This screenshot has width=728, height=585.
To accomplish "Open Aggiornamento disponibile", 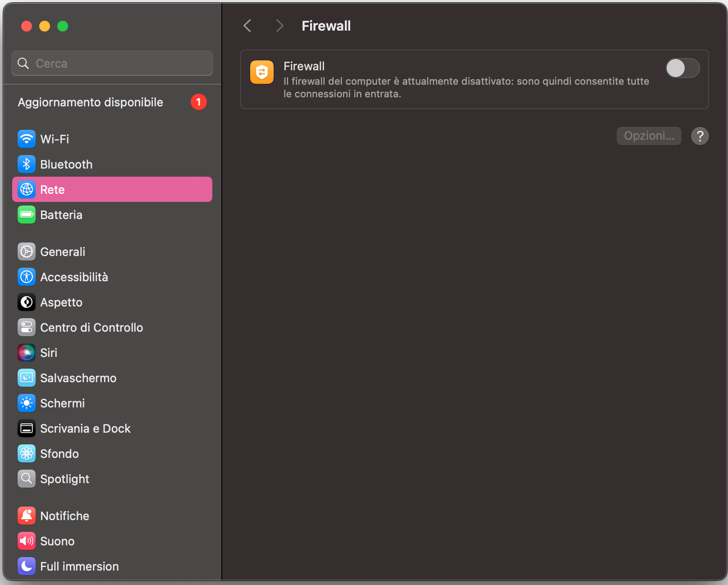I will click(112, 102).
